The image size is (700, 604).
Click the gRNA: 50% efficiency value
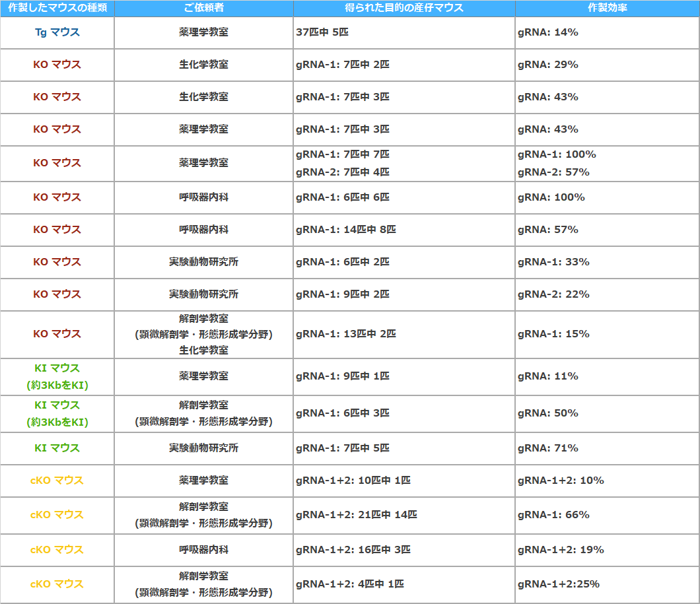(547, 413)
